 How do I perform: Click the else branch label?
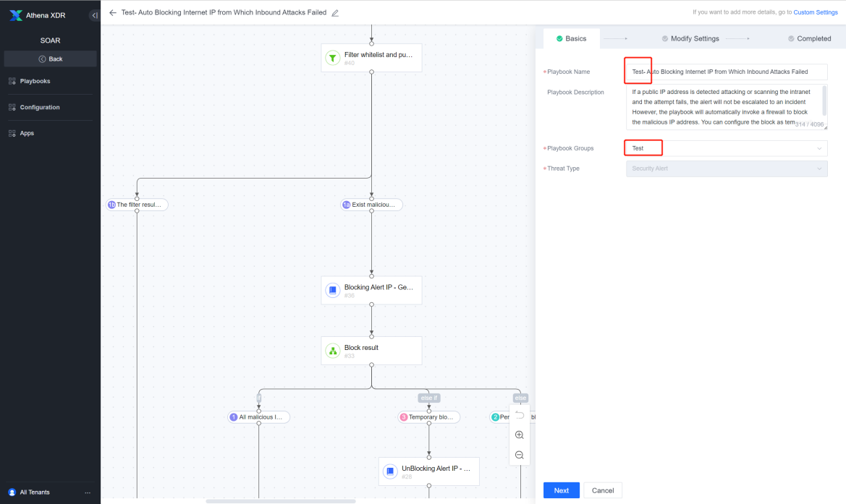pyautogui.click(x=520, y=398)
